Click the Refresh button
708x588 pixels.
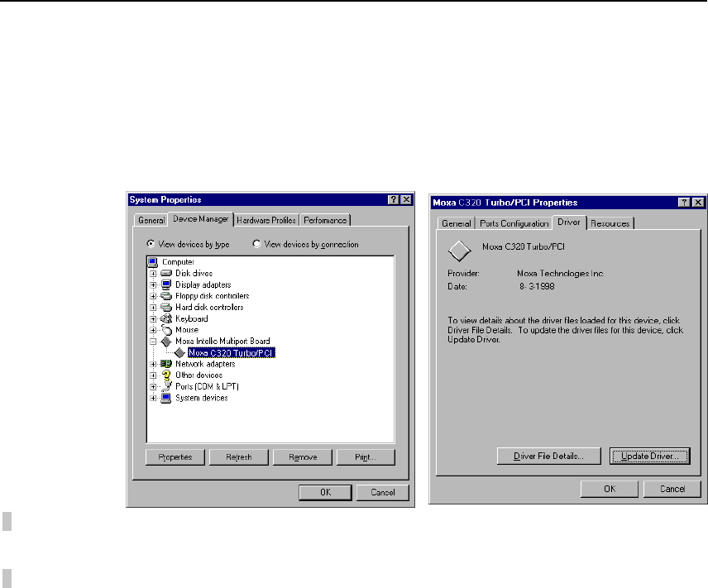click(x=239, y=457)
